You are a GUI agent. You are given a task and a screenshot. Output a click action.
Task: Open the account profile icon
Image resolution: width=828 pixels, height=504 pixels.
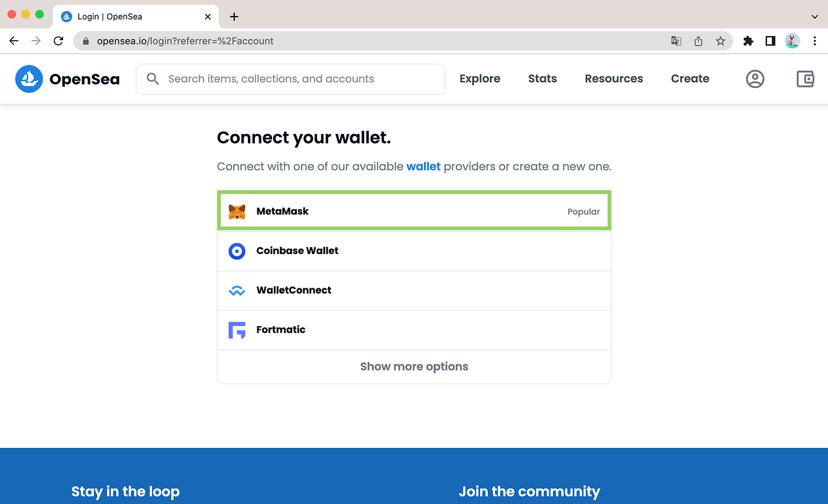(755, 79)
